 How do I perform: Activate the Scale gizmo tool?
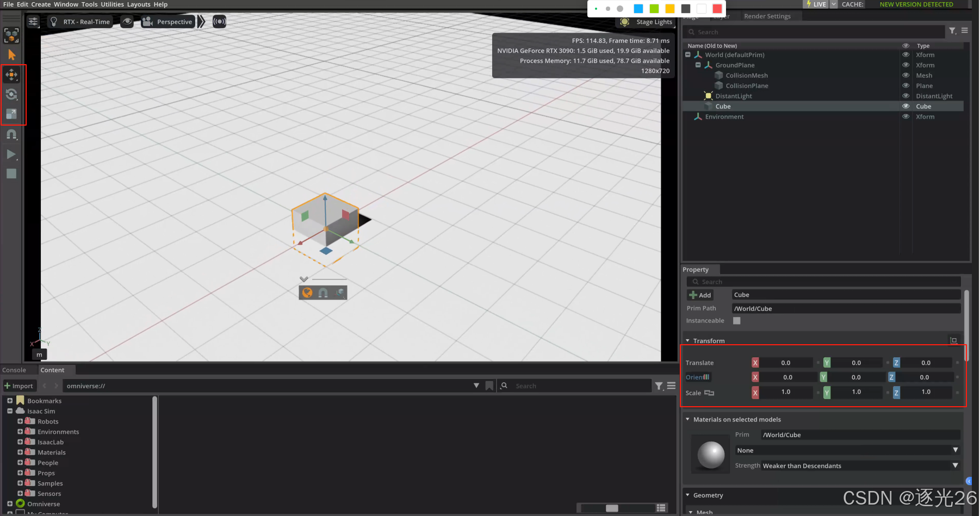coord(11,114)
